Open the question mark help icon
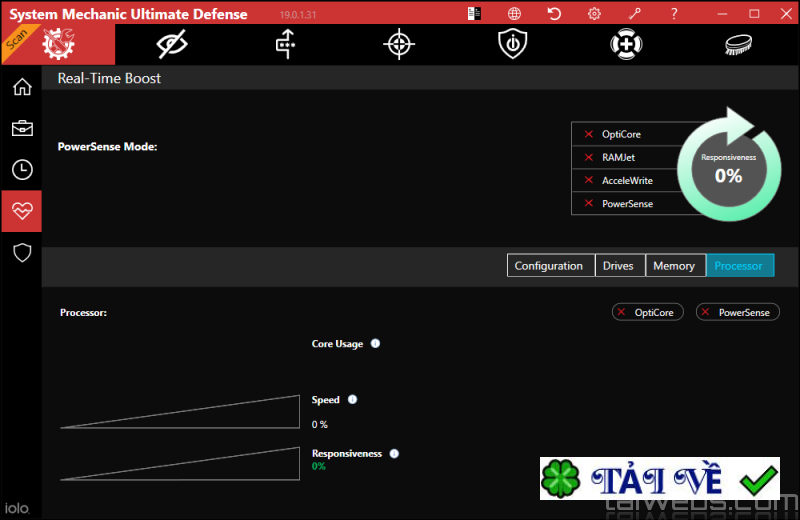This screenshot has height=520, width=800. pyautogui.click(x=674, y=13)
